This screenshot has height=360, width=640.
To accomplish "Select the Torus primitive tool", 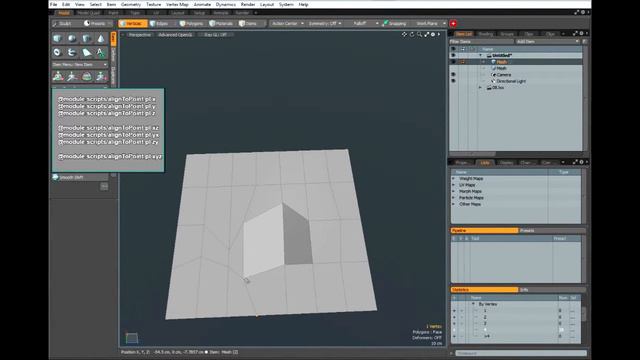I will coord(58,53).
